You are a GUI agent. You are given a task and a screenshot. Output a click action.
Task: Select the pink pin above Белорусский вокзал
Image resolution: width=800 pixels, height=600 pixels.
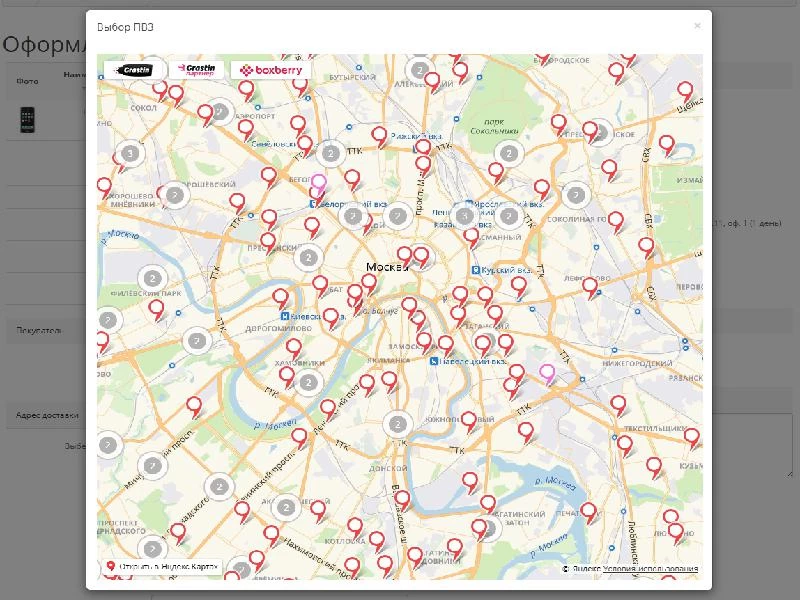(x=318, y=184)
